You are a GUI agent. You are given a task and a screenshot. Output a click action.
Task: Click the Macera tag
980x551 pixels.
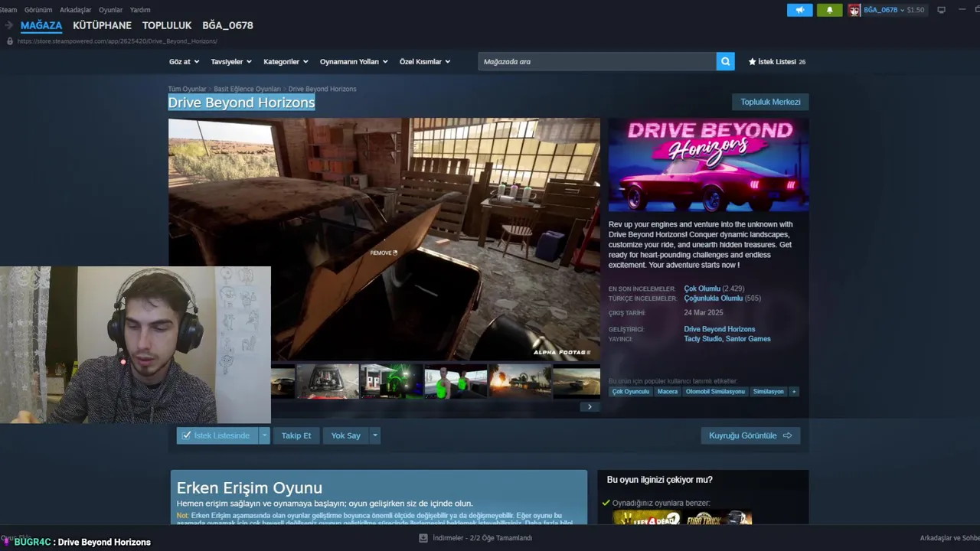click(668, 391)
